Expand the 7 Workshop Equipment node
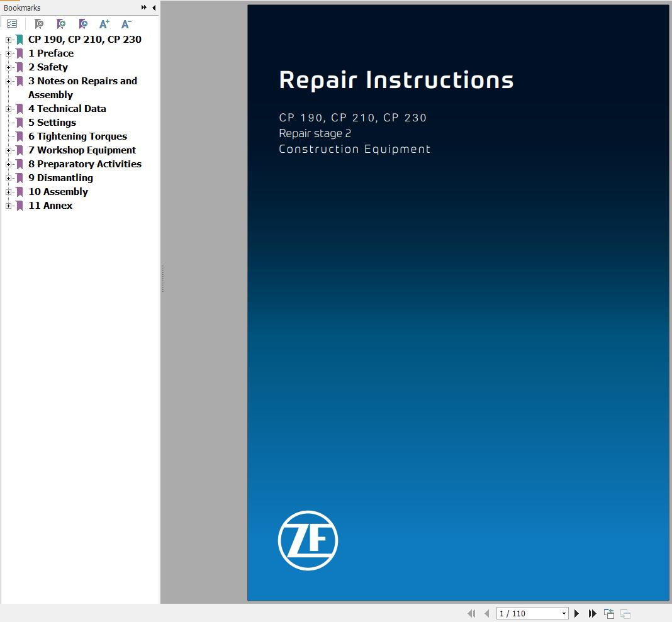 click(x=8, y=150)
